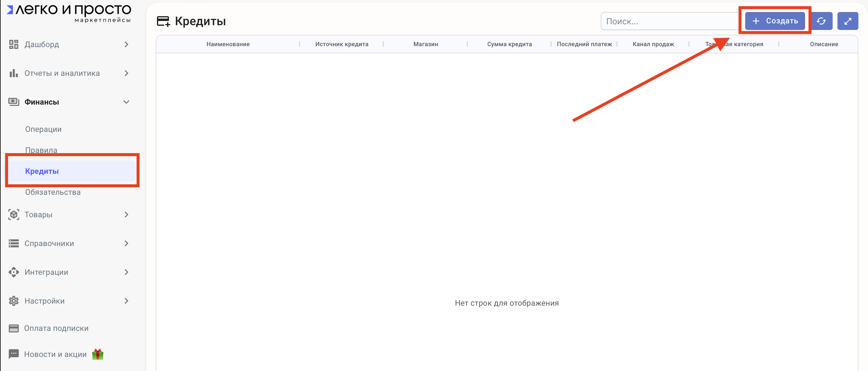Click the Поиск search field
Viewport: 868px width, 371px height.
click(x=669, y=21)
